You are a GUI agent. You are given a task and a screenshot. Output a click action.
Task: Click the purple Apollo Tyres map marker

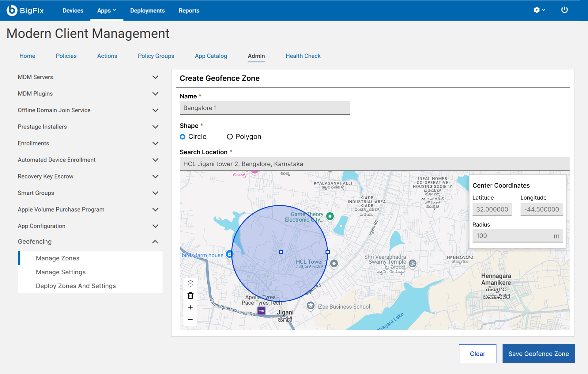(261, 311)
